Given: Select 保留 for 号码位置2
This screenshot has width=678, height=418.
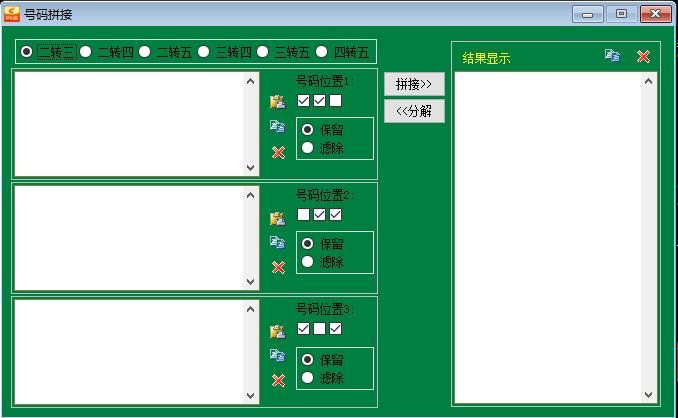Looking at the screenshot, I should pos(323,243).
